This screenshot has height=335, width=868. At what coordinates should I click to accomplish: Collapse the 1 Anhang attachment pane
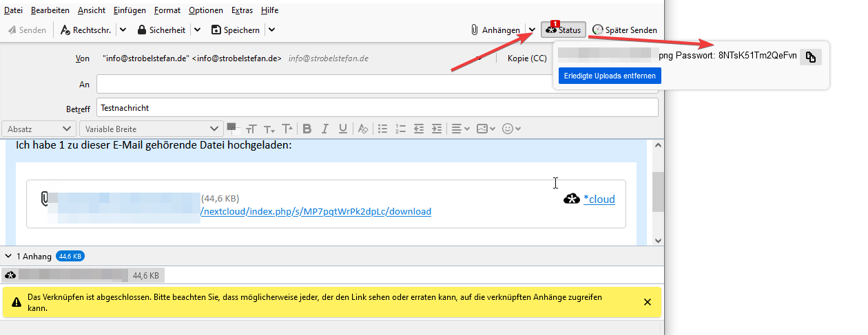coord(8,256)
